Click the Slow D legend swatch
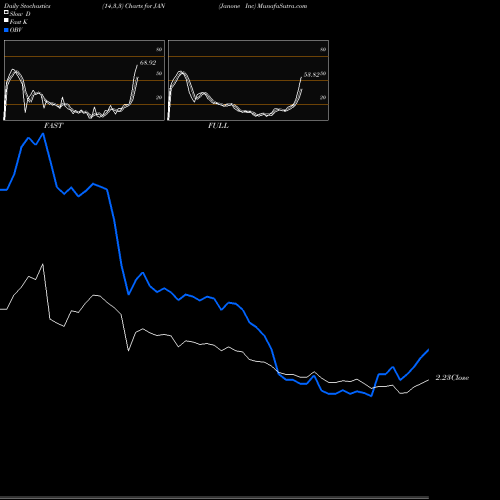500x500 pixels. 6,12
